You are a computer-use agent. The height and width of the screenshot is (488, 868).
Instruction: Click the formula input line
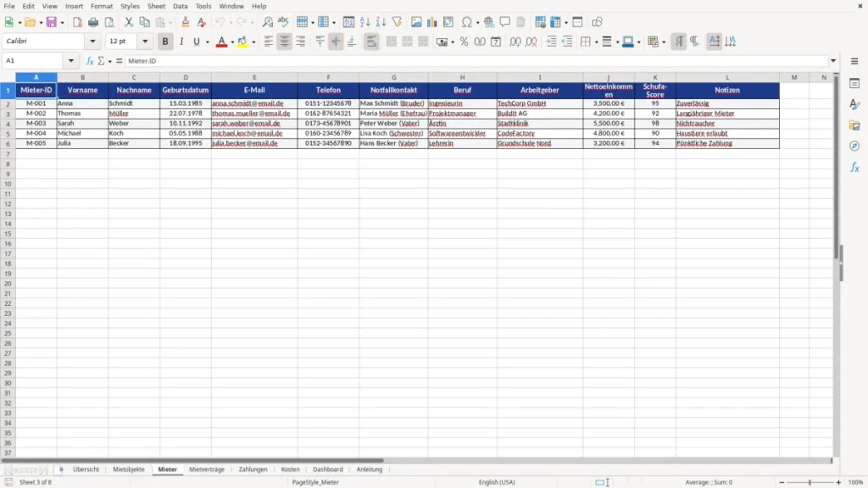pyautogui.click(x=476, y=61)
